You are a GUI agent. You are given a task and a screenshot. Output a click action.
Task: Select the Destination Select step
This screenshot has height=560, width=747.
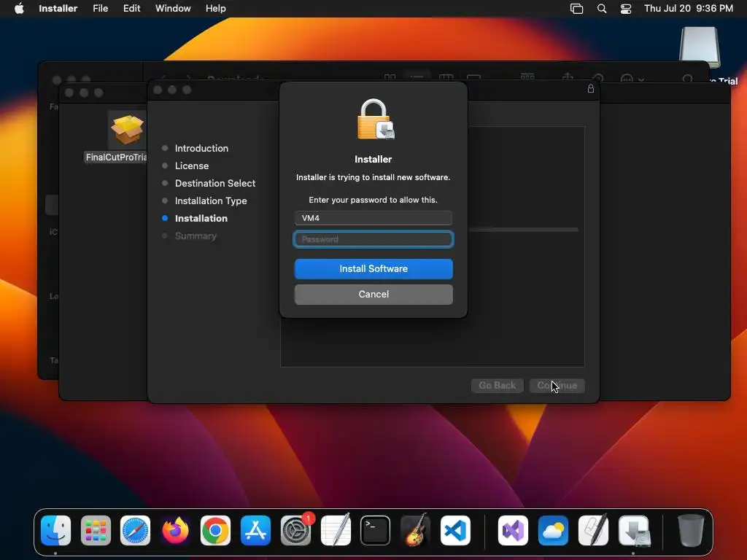coord(215,183)
